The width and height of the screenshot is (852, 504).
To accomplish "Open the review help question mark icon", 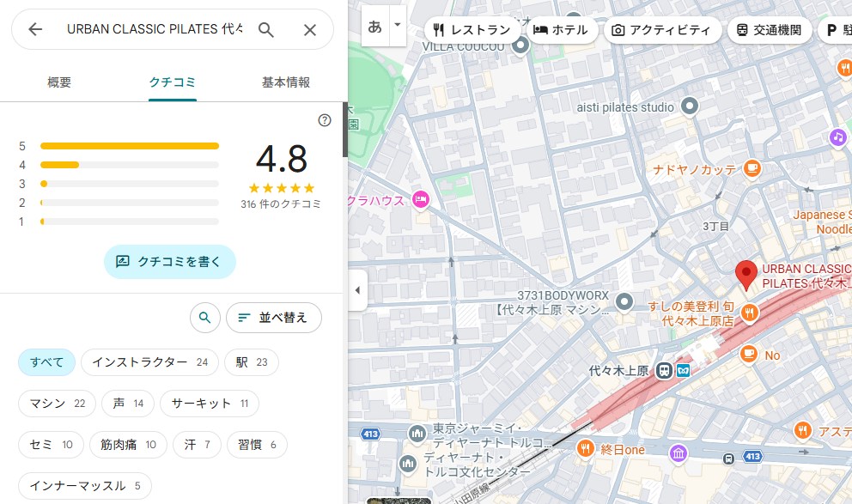I will click(325, 120).
